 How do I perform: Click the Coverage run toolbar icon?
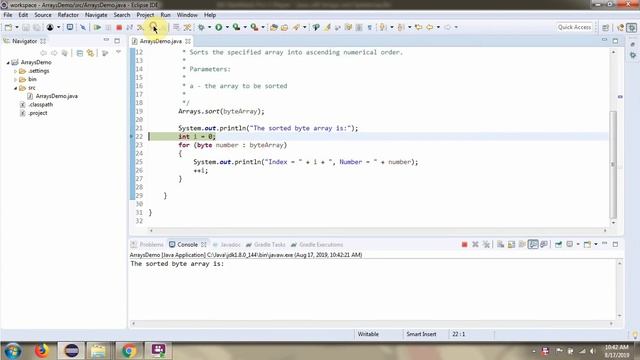point(236,27)
